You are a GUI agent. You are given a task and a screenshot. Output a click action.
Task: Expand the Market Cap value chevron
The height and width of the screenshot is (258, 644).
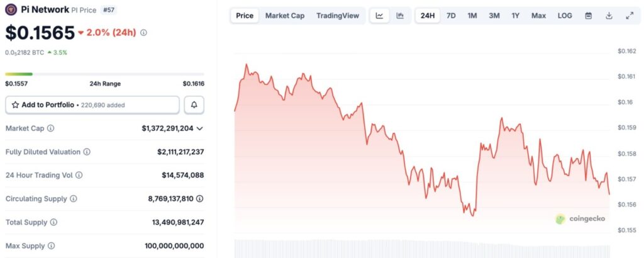click(x=200, y=128)
